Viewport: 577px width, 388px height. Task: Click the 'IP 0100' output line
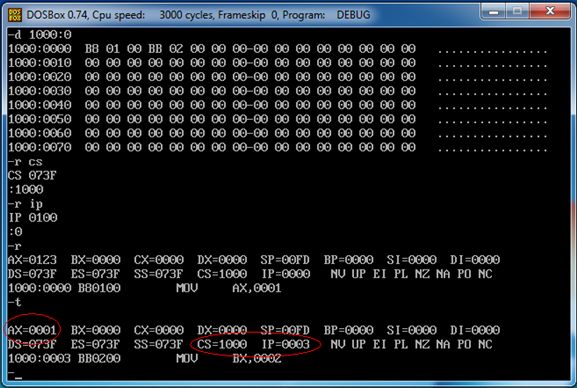tap(33, 218)
